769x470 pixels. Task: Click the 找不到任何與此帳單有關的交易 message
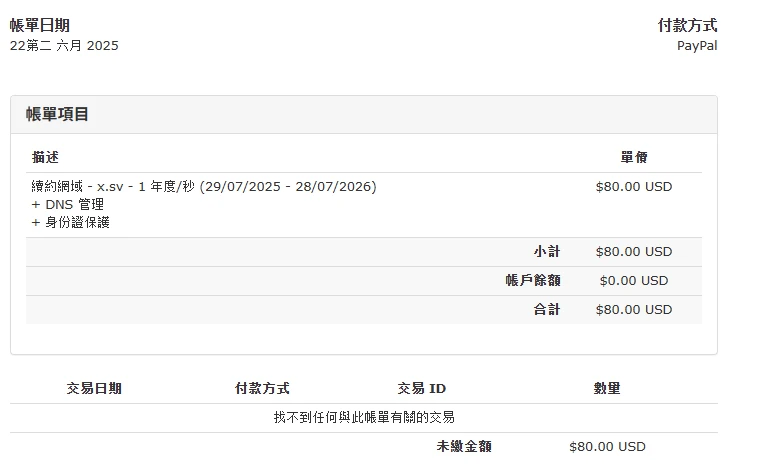(x=364, y=417)
